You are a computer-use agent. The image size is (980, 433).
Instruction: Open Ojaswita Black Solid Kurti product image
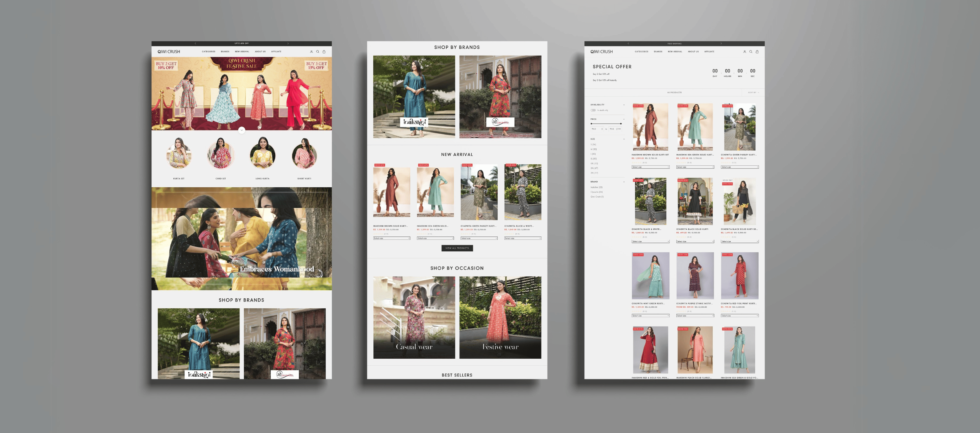(x=695, y=201)
